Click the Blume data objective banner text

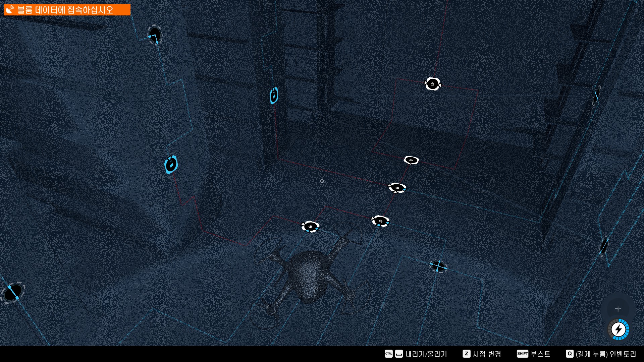pos(65,10)
